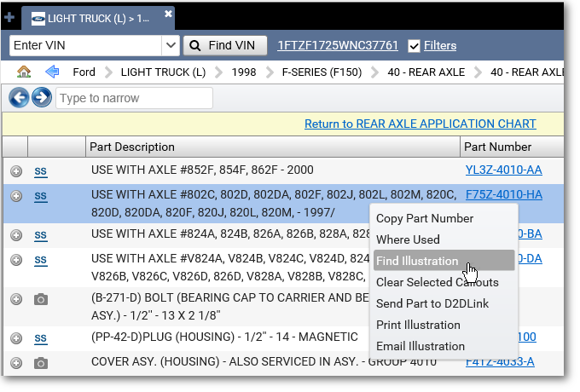
Task: Toggle the Filters checkbox
Action: (x=415, y=46)
